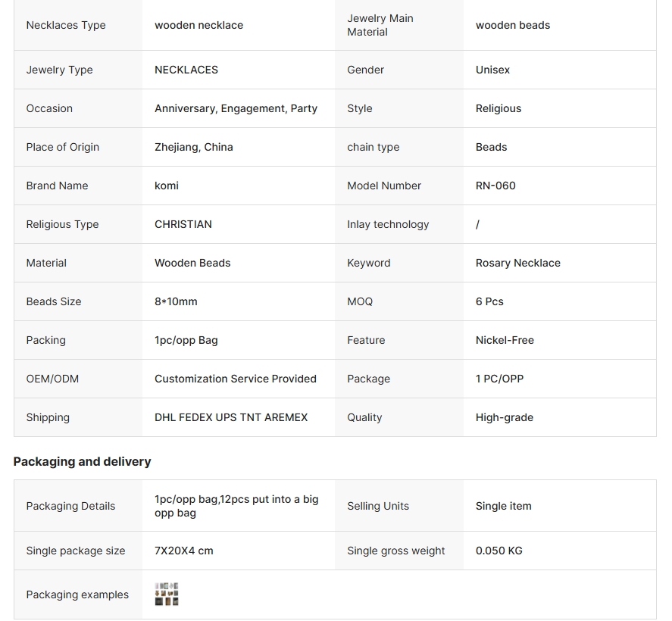Select the 'CHRISTIAN' religious type value
672x621 pixels.
(x=183, y=224)
